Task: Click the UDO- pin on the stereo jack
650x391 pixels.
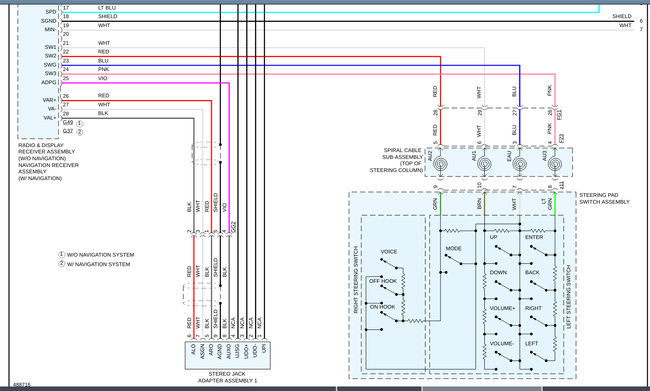Action: (x=255, y=351)
